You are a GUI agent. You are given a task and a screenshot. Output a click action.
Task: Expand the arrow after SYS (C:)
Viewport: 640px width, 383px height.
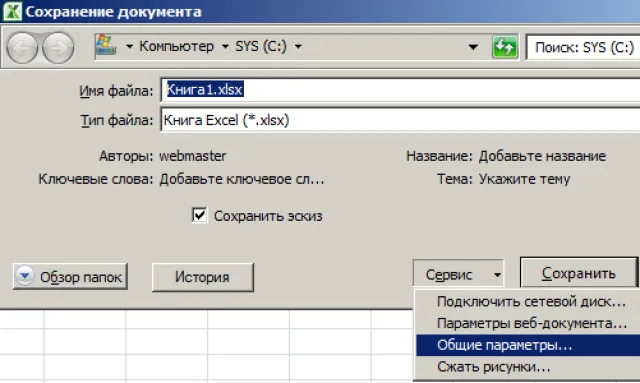pyautogui.click(x=298, y=47)
